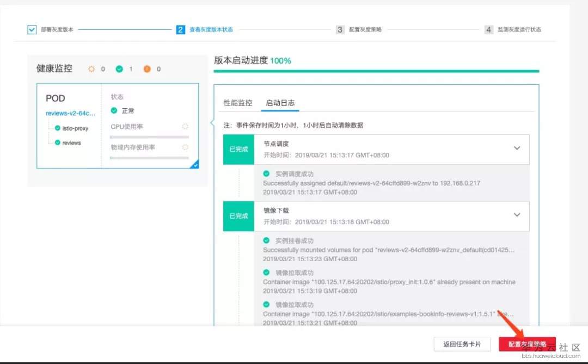Click the 已完成 badge for 镜像下载
This screenshot has height=364, width=588.
click(x=238, y=216)
